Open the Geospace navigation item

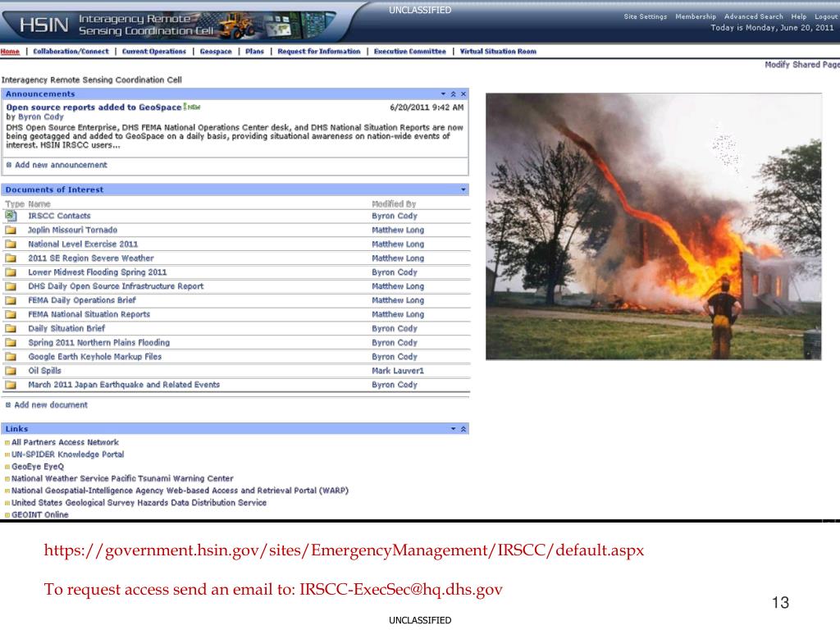(216, 52)
